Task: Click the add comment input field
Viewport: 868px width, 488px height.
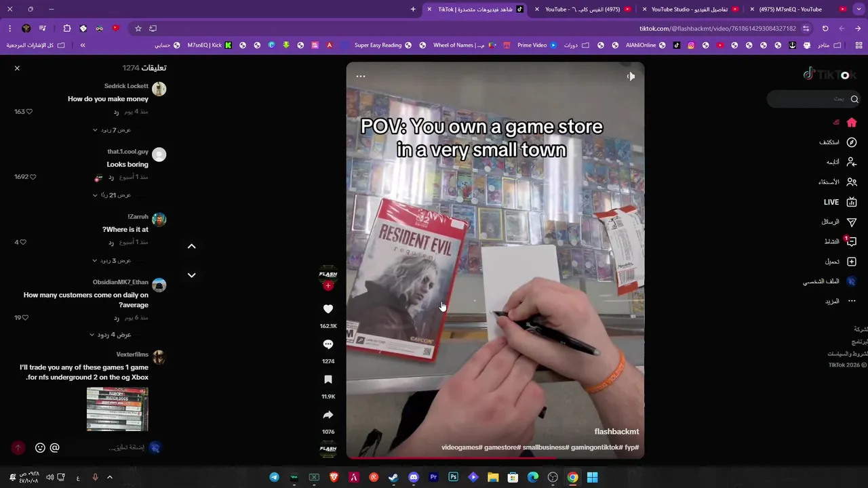Action: (x=108, y=447)
